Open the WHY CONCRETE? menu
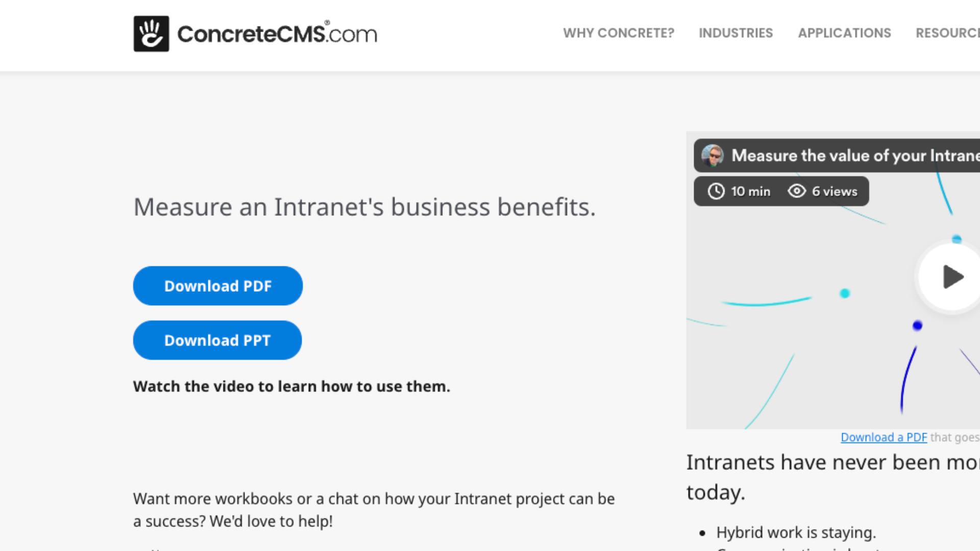The image size is (980, 551). [x=618, y=33]
